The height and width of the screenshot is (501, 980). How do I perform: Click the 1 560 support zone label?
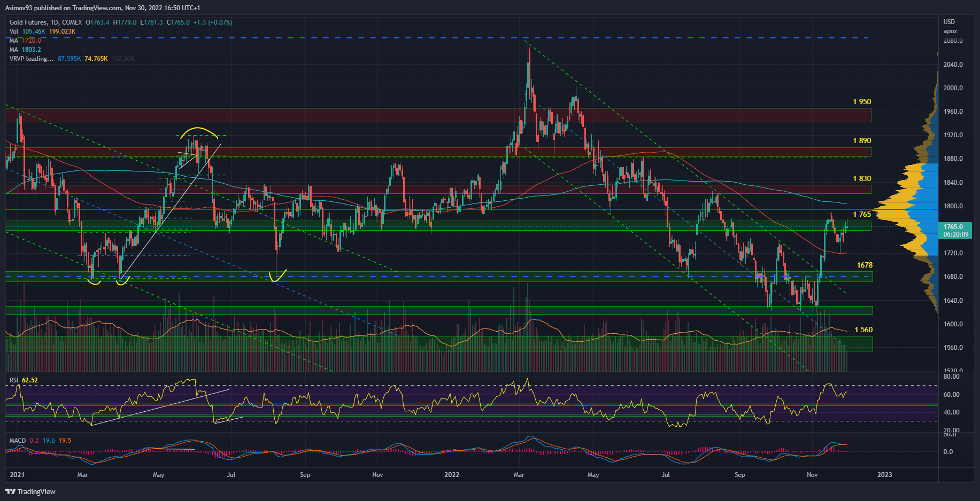(863, 330)
